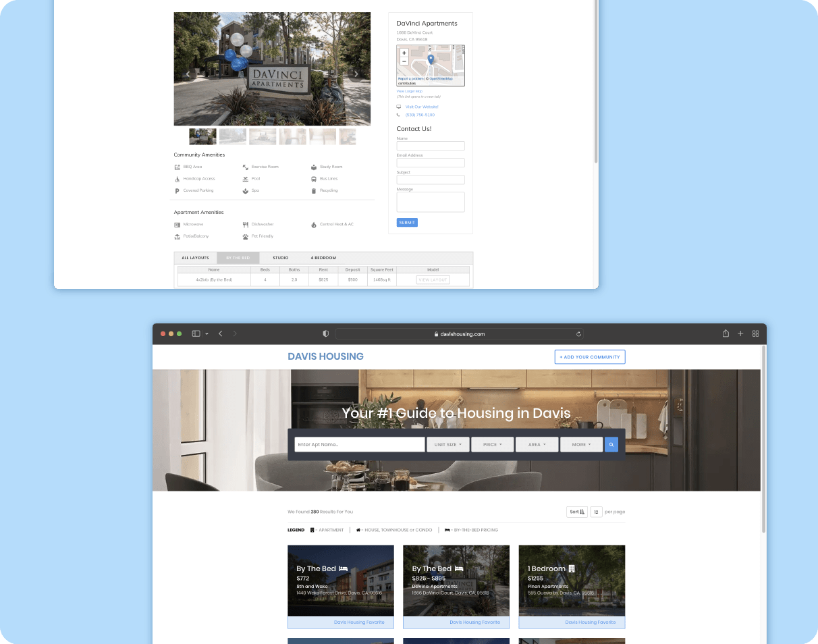Select the 4 BEDROOM tab
Image resolution: width=818 pixels, height=644 pixels.
click(x=323, y=258)
